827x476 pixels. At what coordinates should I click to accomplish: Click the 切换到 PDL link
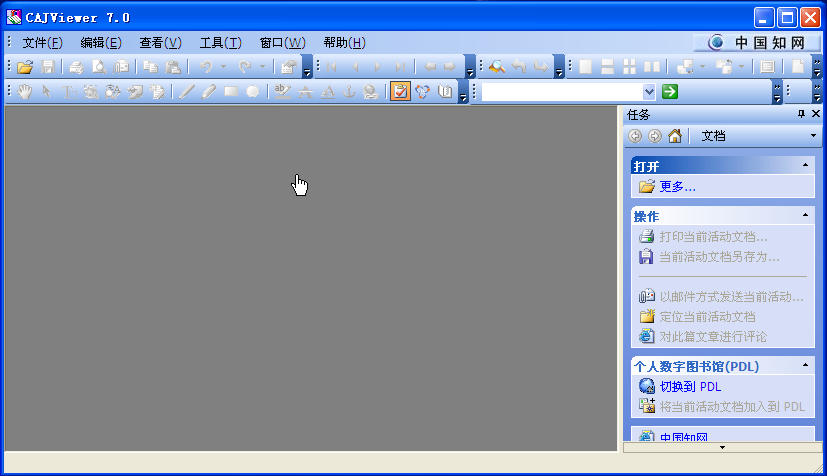[690, 386]
